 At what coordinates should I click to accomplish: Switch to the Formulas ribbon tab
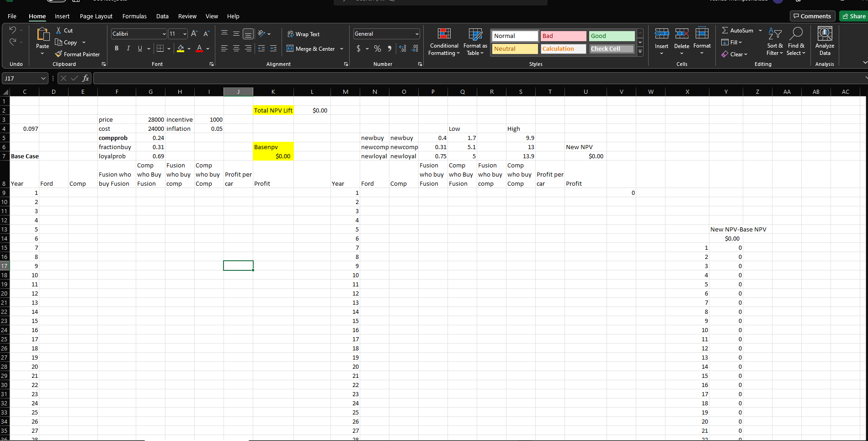pos(134,16)
